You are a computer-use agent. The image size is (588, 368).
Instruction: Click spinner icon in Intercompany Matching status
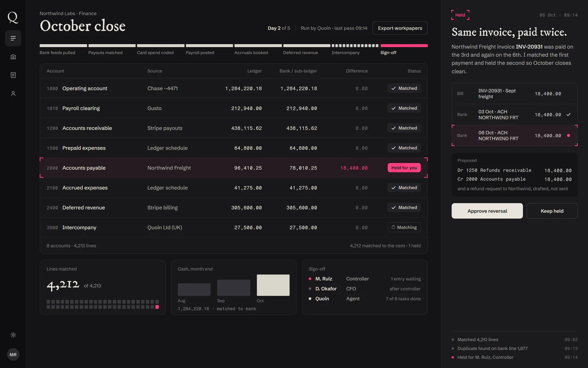pos(393,227)
